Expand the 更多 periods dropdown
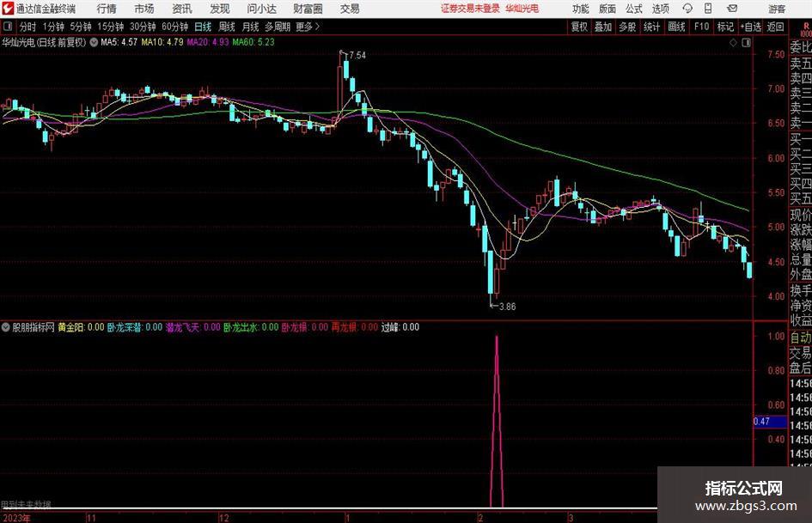This screenshot has width=812, height=523. pyautogui.click(x=308, y=27)
